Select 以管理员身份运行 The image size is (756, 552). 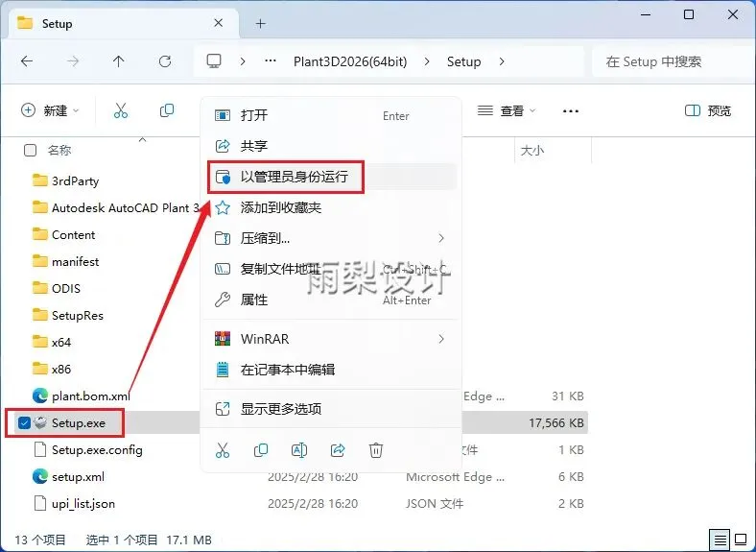pyautogui.click(x=331, y=177)
